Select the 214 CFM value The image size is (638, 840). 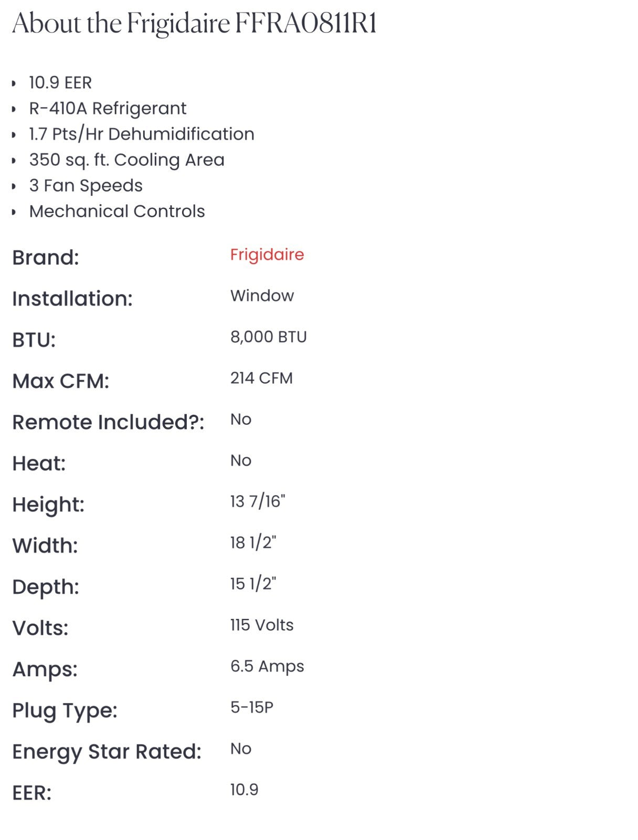click(261, 378)
